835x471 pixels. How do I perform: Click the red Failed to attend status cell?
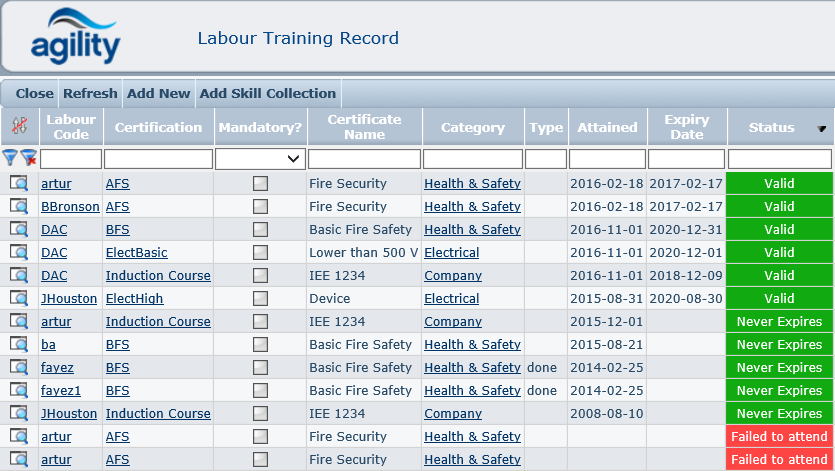pos(780,436)
